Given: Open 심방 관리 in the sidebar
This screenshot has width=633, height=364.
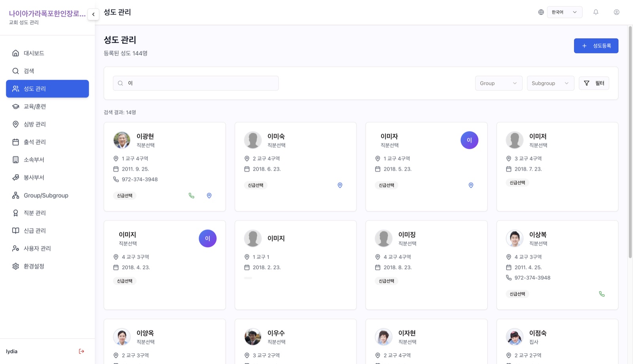Looking at the screenshot, I should point(47,124).
